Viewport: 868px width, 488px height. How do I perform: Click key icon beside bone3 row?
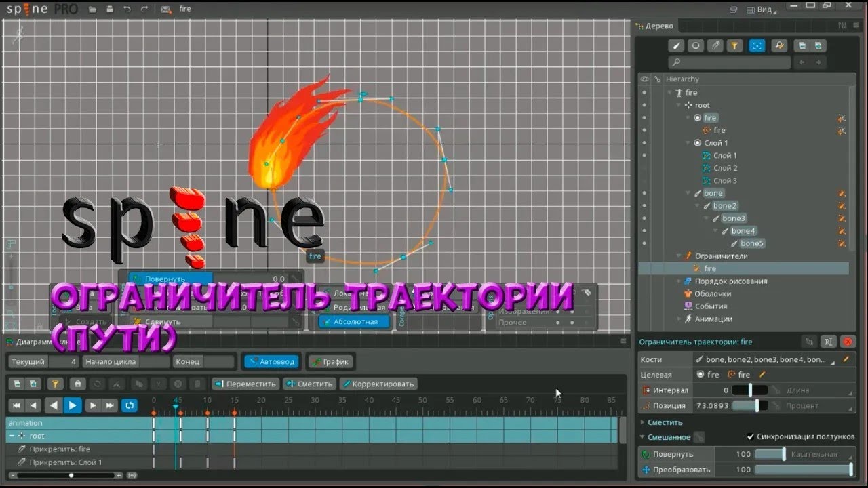[842, 218]
